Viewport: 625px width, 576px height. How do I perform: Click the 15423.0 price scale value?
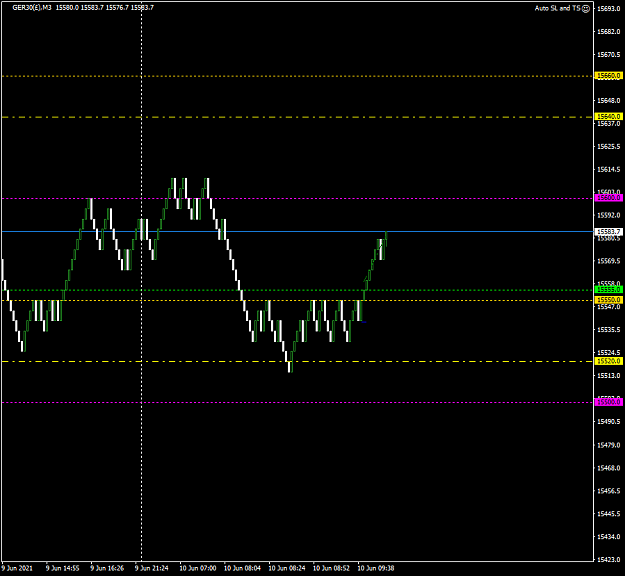pyautogui.click(x=609, y=560)
